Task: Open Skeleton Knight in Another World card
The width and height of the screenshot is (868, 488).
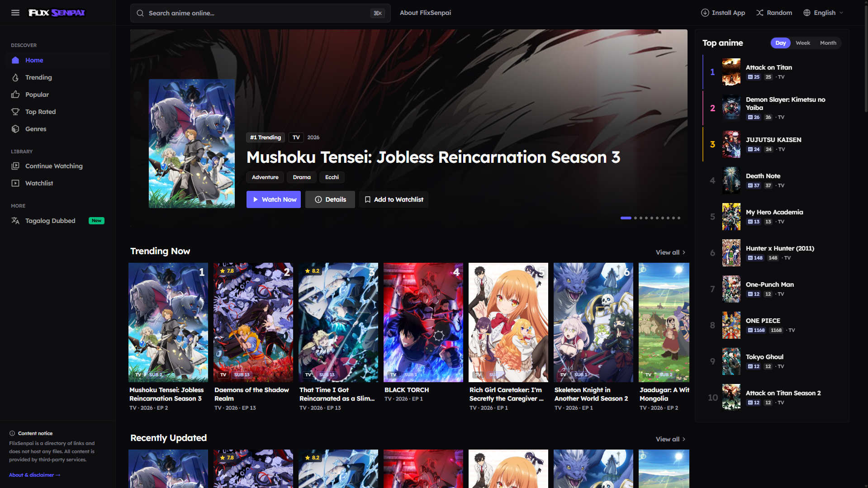Action: click(593, 337)
